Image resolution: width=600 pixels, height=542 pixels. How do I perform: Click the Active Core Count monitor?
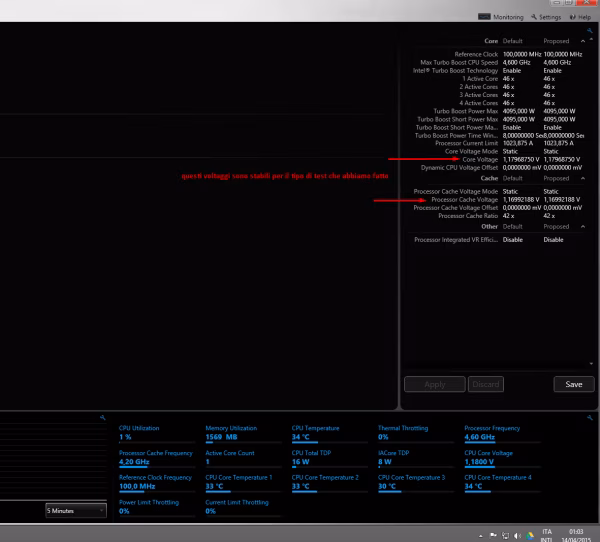pyautogui.click(x=243, y=458)
